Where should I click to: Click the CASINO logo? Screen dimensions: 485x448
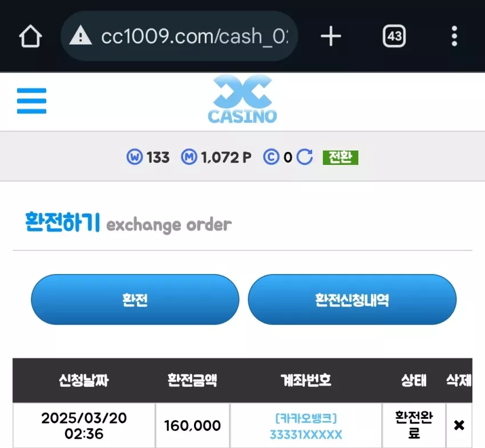pyautogui.click(x=242, y=100)
